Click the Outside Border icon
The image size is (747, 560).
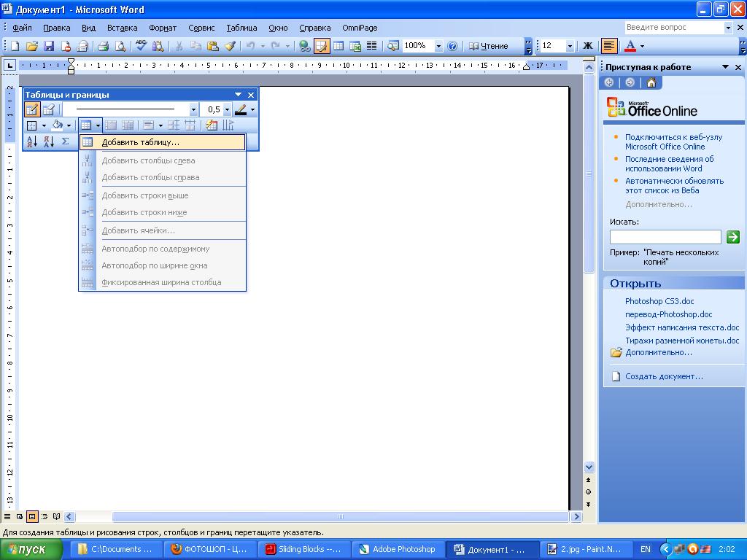[x=32, y=125]
